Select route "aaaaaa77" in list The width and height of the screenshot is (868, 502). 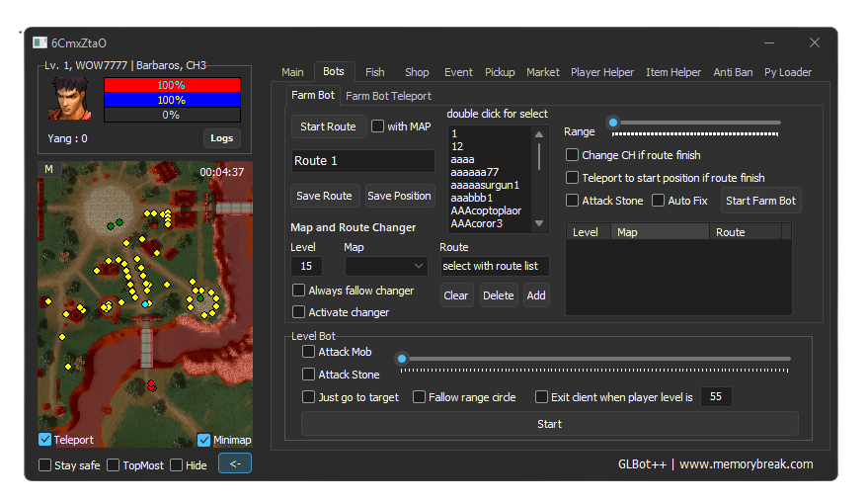click(474, 172)
